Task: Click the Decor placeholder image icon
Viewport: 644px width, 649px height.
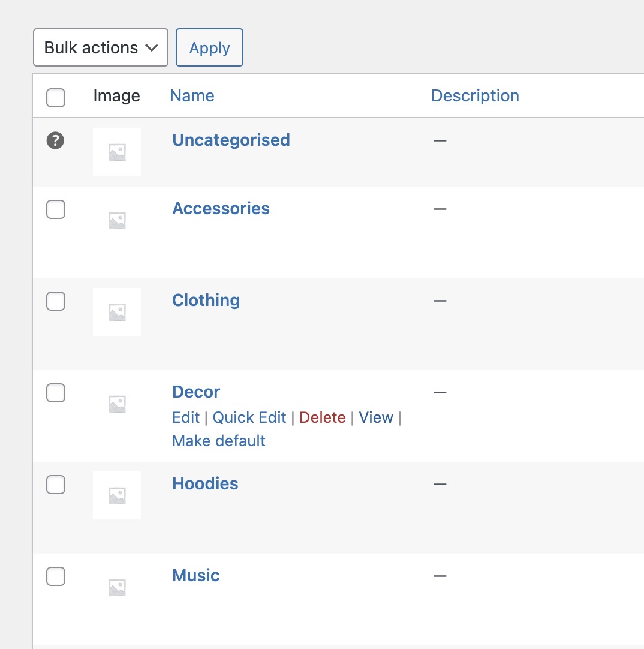Action: [117, 404]
